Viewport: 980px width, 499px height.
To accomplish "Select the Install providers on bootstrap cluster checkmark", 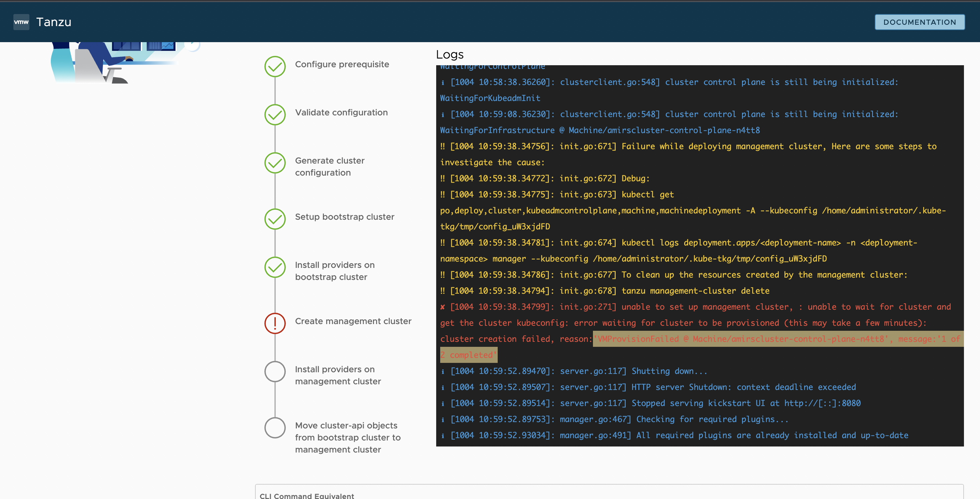I will coord(275,267).
